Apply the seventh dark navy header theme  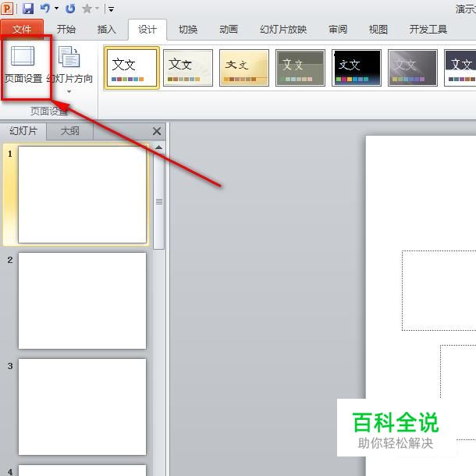[x=460, y=68]
